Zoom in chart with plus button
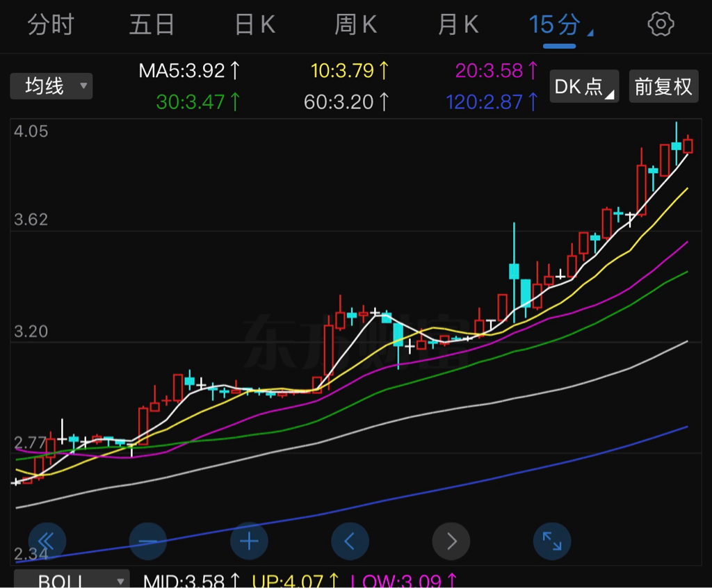The image size is (712, 588). tap(249, 541)
